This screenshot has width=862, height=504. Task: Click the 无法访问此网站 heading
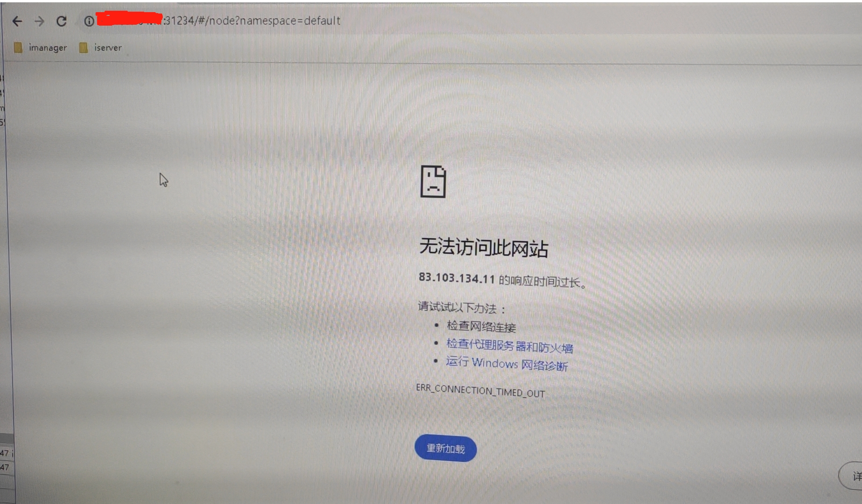483,248
